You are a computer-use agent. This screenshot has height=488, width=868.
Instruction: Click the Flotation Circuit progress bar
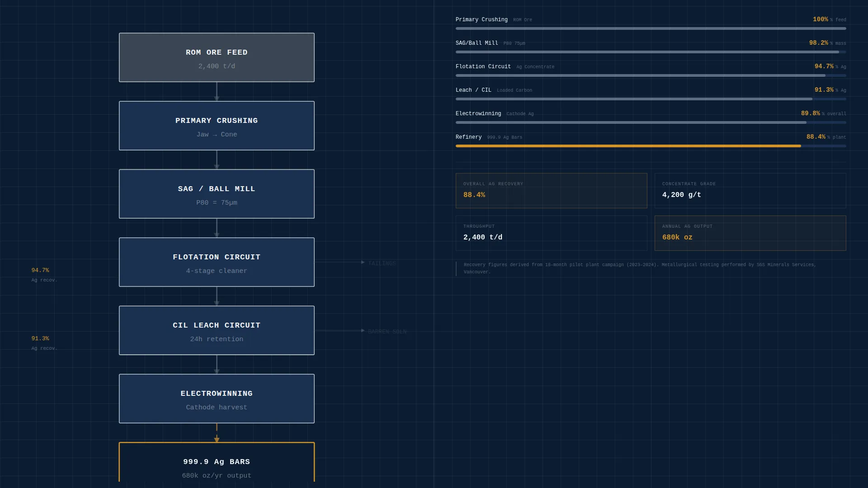click(x=651, y=75)
